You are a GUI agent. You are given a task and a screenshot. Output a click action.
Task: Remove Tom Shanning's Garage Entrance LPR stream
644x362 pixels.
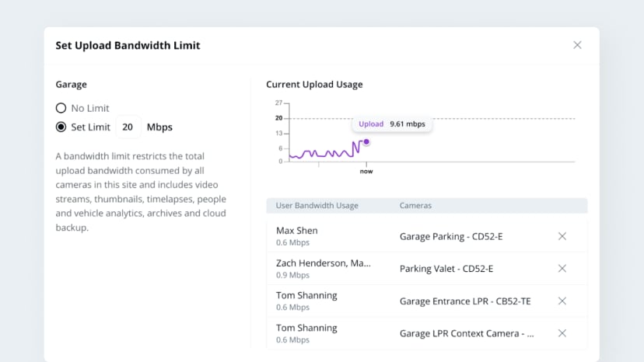click(562, 301)
